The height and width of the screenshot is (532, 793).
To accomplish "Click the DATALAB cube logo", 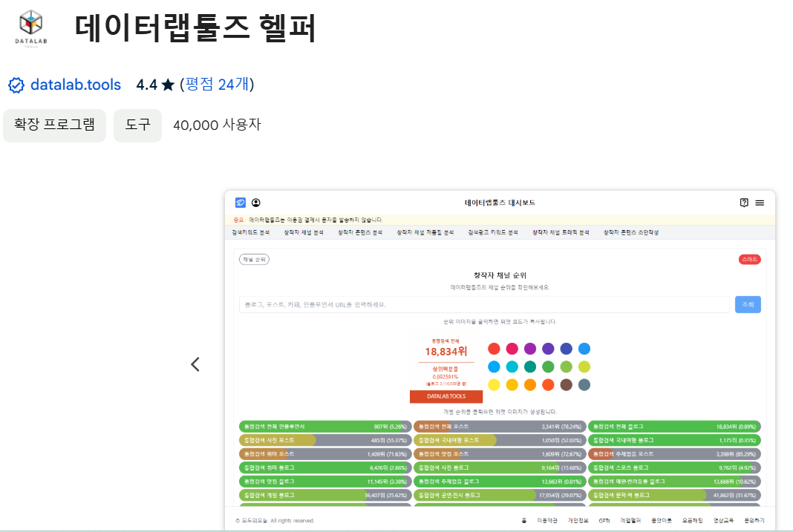I will coord(31,27).
